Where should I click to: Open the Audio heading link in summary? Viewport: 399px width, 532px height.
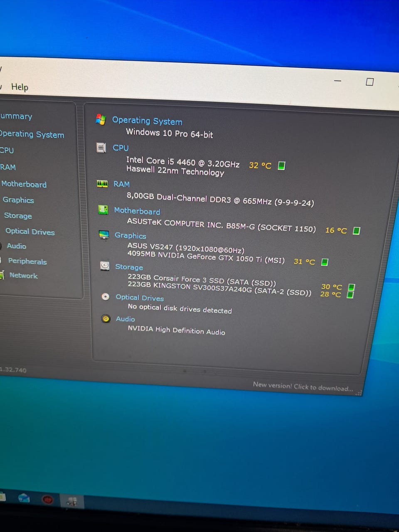(125, 319)
